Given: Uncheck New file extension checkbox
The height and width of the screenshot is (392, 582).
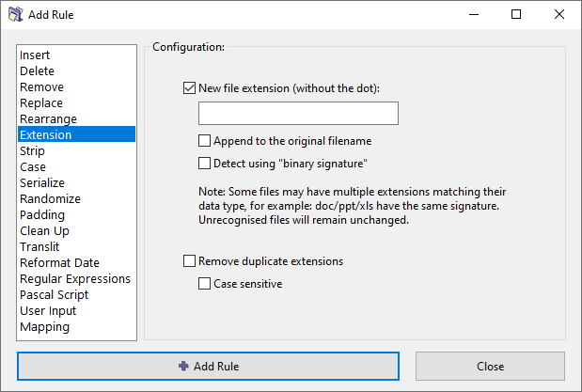Looking at the screenshot, I should click(x=190, y=88).
